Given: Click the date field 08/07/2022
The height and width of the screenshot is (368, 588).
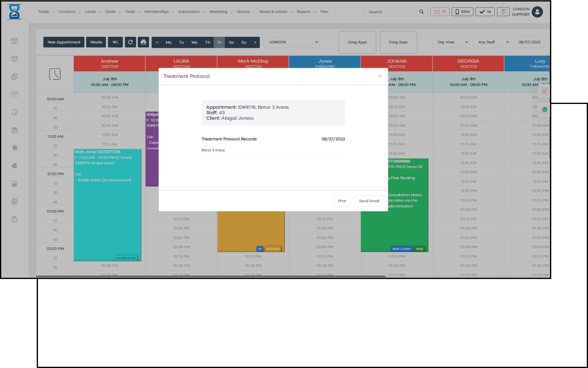Looking at the screenshot, I should point(529,42).
